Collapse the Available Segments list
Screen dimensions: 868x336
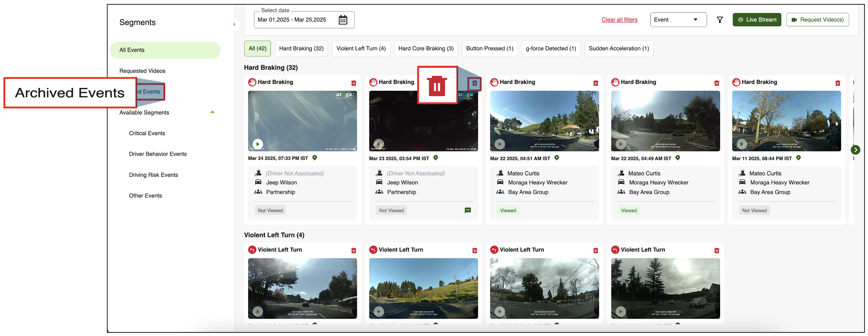tap(212, 112)
